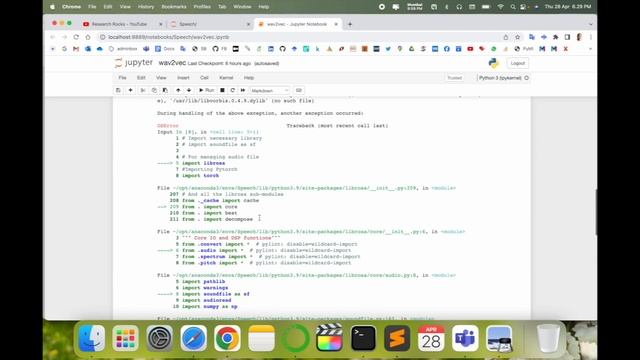Image resolution: width=640 pixels, height=360 pixels.
Task: Open Docs bookmark
Action: [164, 49]
